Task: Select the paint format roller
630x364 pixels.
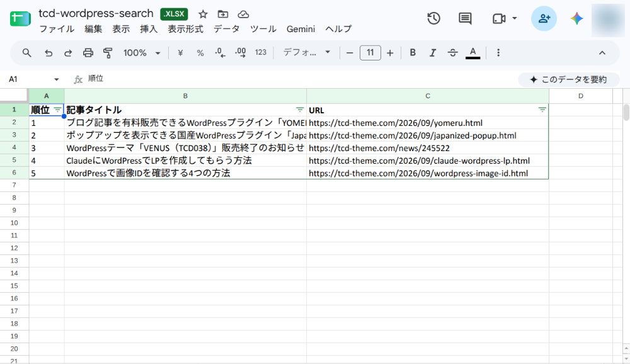Action: click(108, 53)
